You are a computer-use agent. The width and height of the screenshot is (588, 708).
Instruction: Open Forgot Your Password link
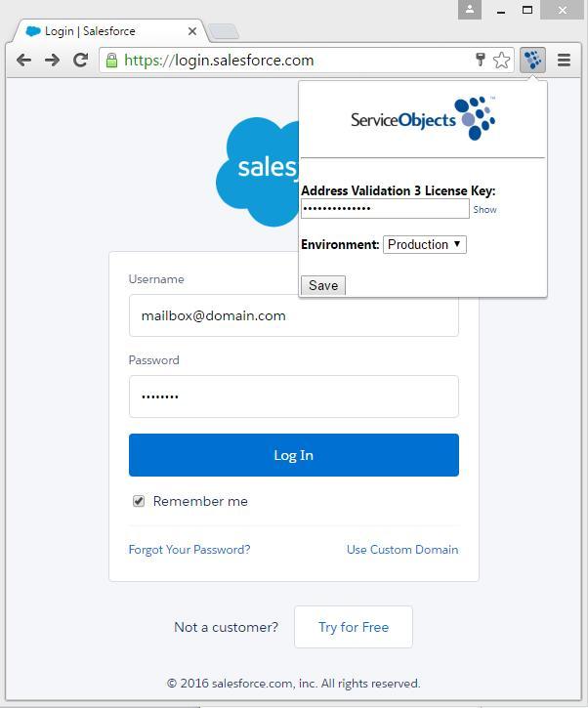pos(189,550)
